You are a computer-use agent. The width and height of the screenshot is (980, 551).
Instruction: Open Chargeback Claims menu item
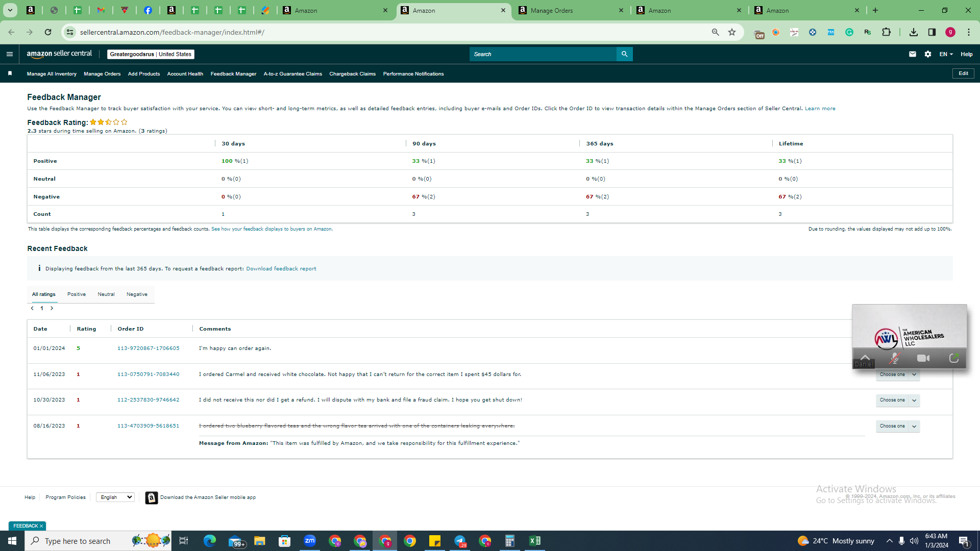353,74
